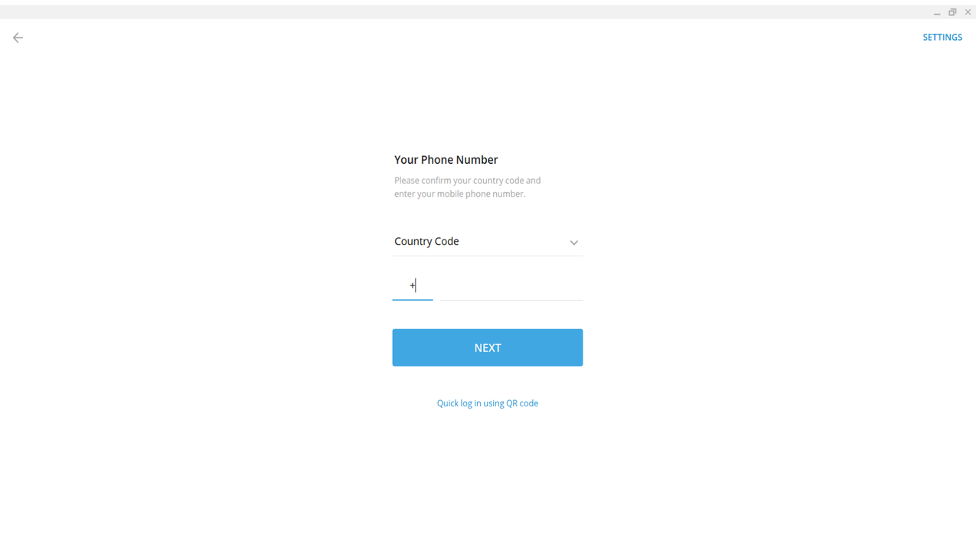Click the blue NEXT button
Viewport: 980px width, 551px height.
pos(488,347)
